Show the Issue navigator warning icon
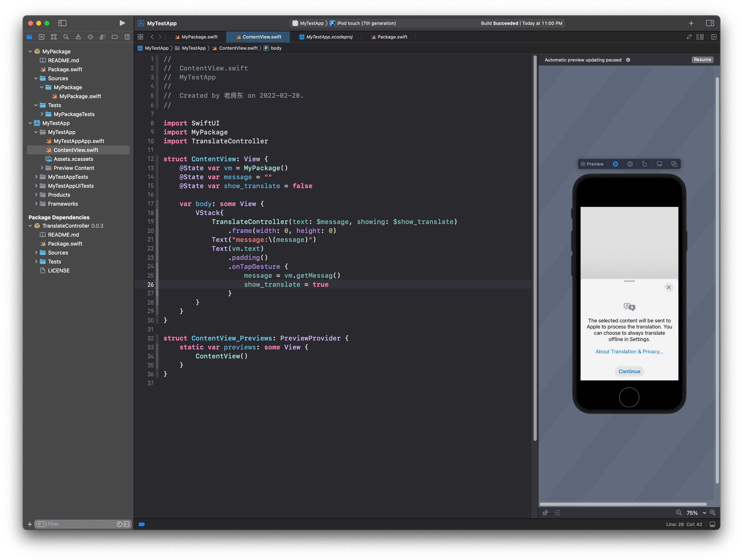 78,37
